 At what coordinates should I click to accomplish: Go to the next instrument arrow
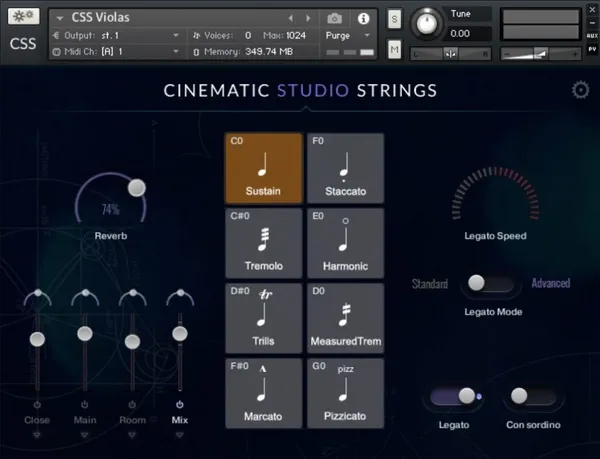pyautogui.click(x=308, y=18)
